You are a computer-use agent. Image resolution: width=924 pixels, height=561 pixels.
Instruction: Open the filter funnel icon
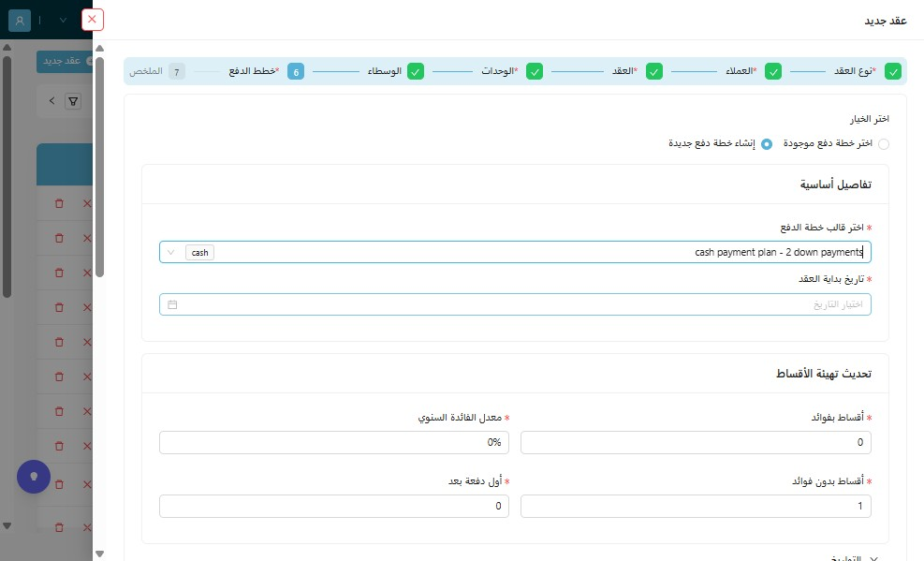click(73, 101)
